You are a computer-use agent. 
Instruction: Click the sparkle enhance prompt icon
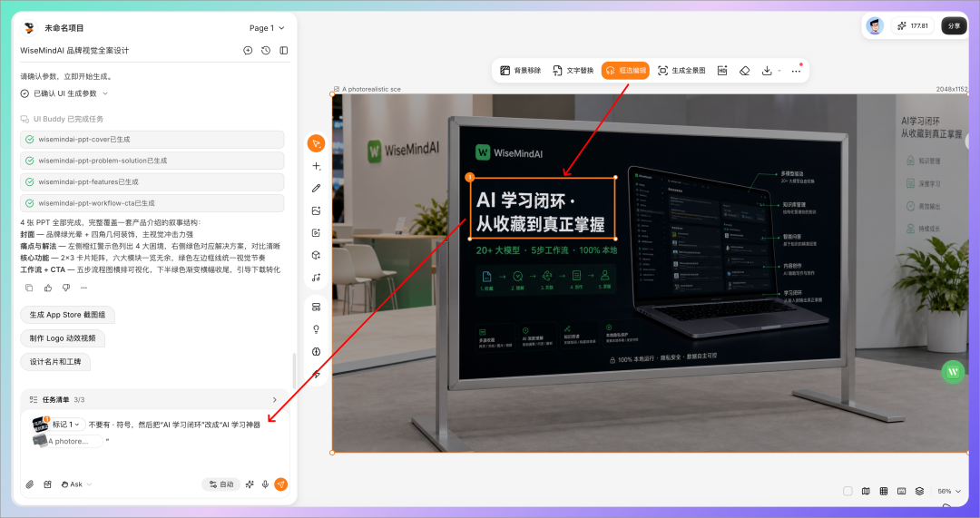point(250,484)
